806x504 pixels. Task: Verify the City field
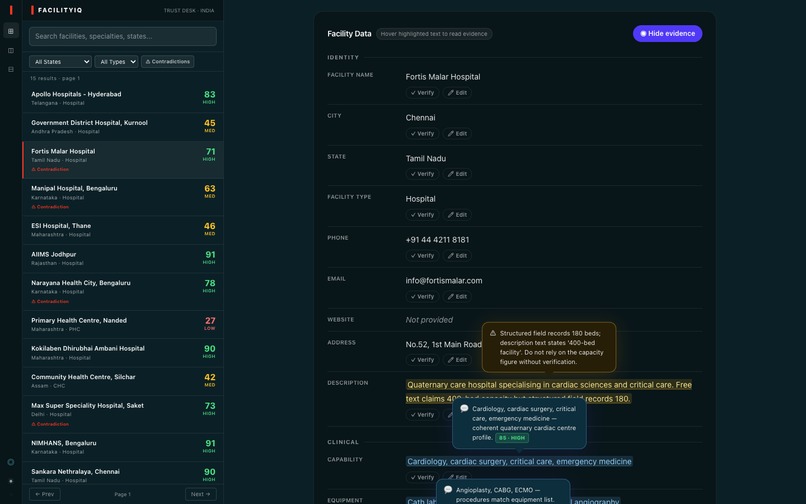tap(422, 134)
